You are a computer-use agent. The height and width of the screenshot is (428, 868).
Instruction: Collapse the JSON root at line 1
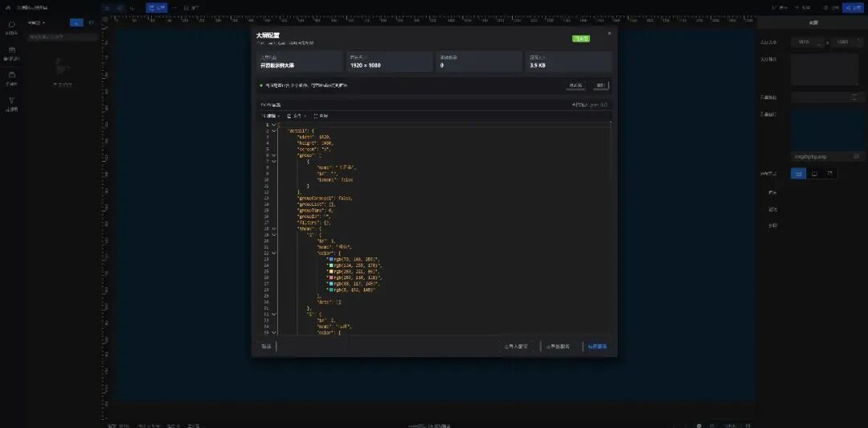pos(273,125)
